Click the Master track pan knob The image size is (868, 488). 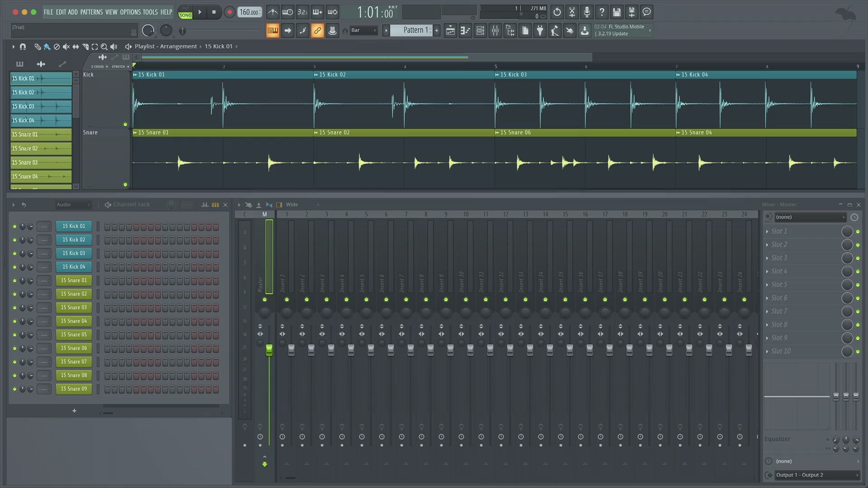pyautogui.click(x=264, y=312)
